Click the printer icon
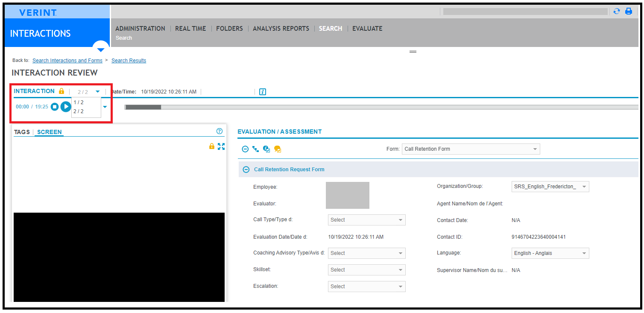Viewport: 644px width, 313px height. point(629,12)
